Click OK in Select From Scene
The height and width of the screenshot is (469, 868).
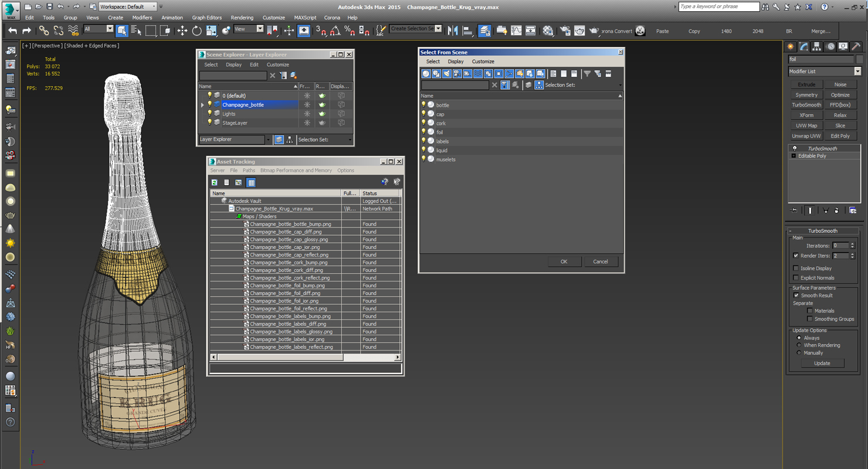[x=564, y=261]
